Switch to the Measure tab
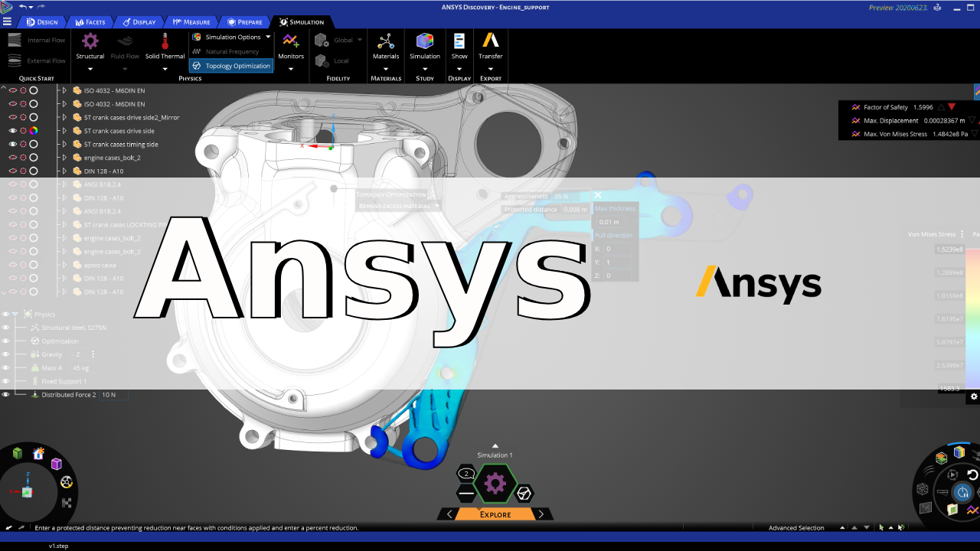 point(191,22)
